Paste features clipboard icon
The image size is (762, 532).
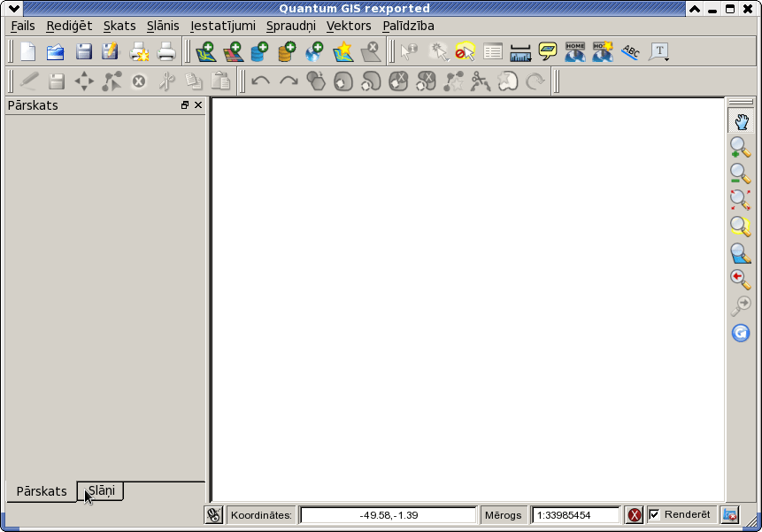(x=220, y=81)
